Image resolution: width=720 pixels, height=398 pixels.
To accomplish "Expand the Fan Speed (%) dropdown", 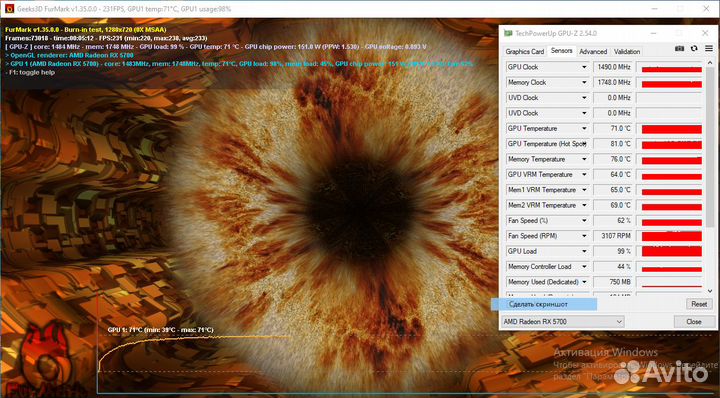I will point(584,221).
